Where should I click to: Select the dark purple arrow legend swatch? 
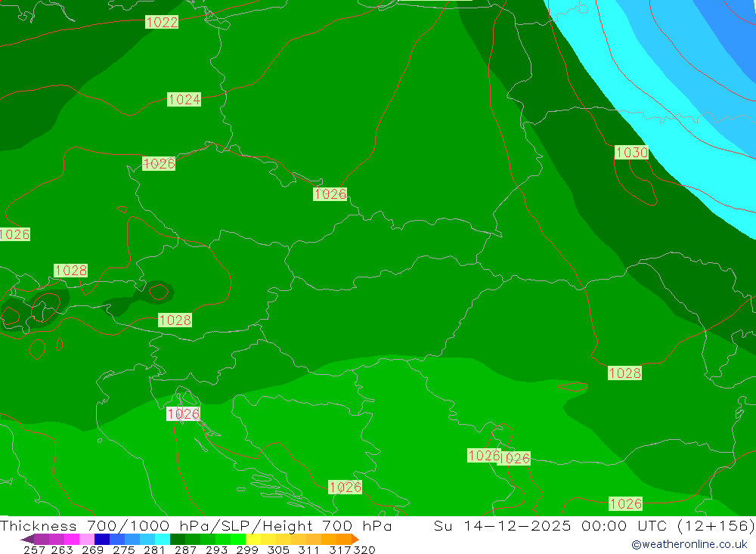click(28, 539)
